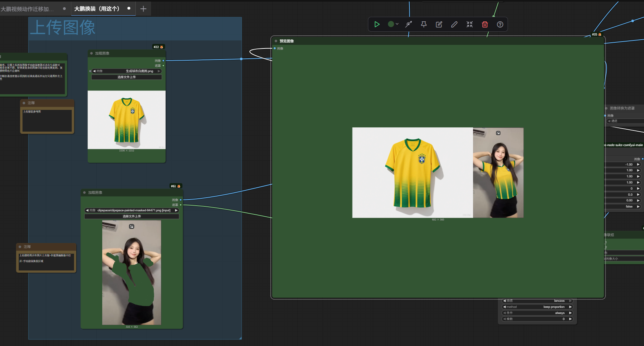Select the 大鹏换装（用这个） workflow tab
Screen dimensions: 644x346
click(x=97, y=8)
